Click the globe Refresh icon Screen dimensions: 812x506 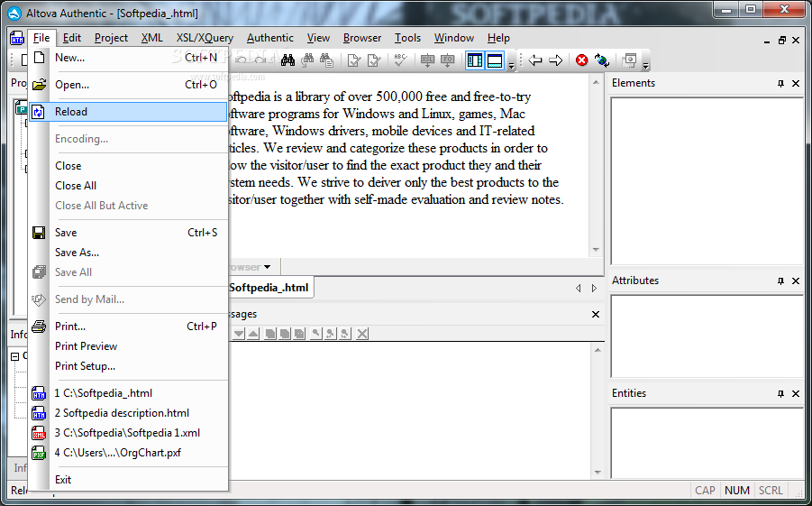602,60
